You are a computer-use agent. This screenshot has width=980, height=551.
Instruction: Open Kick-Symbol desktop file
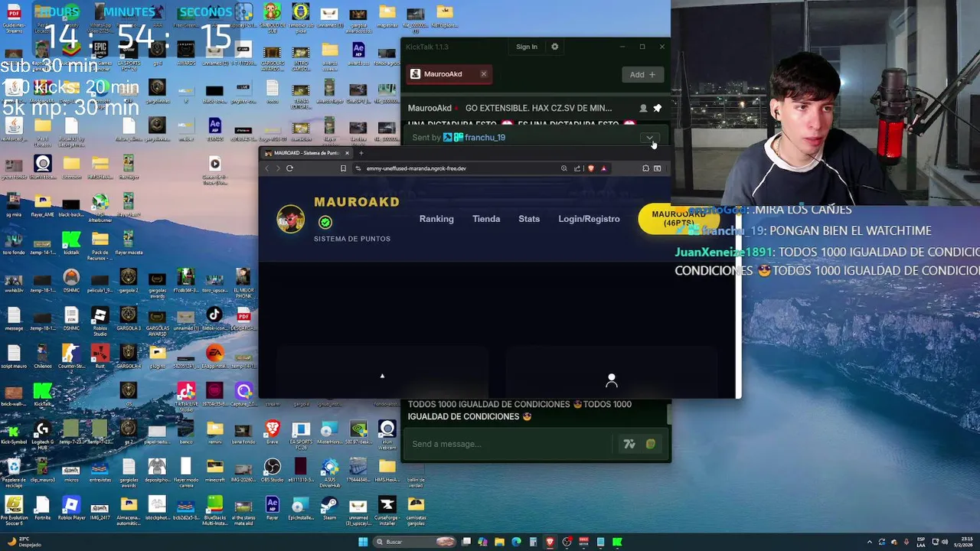click(14, 432)
